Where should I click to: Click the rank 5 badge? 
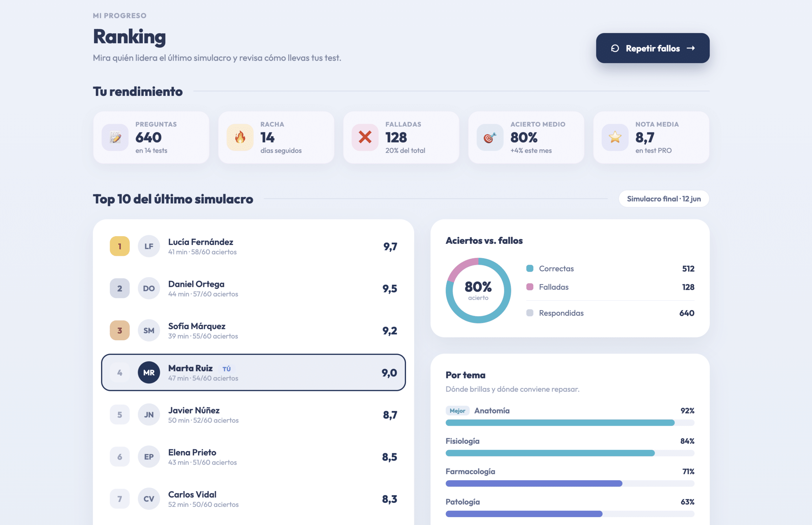(x=120, y=415)
